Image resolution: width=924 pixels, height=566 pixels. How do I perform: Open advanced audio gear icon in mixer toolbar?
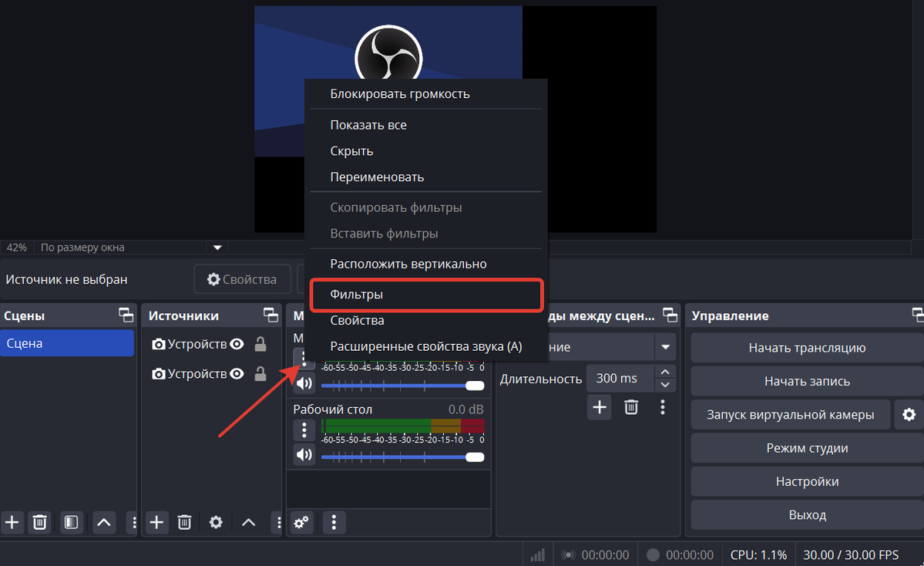pyautogui.click(x=301, y=523)
